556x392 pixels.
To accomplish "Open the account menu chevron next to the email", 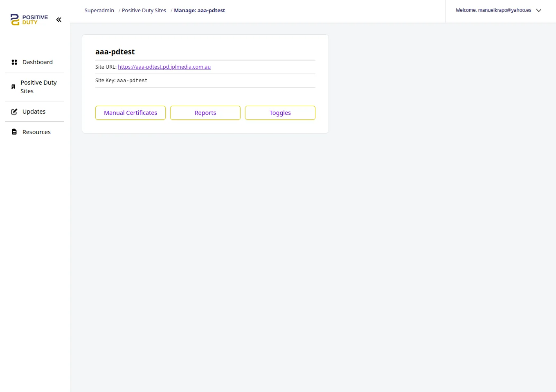I will pyautogui.click(x=539, y=10).
